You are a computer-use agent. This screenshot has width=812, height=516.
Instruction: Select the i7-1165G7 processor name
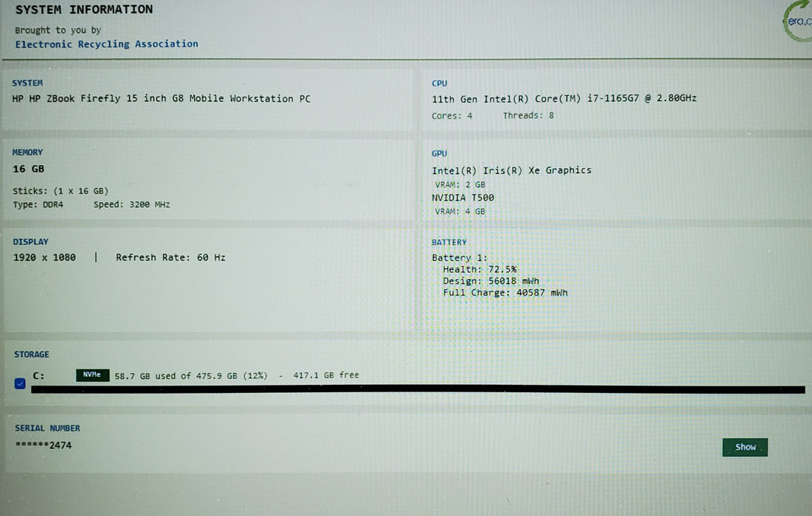564,98
